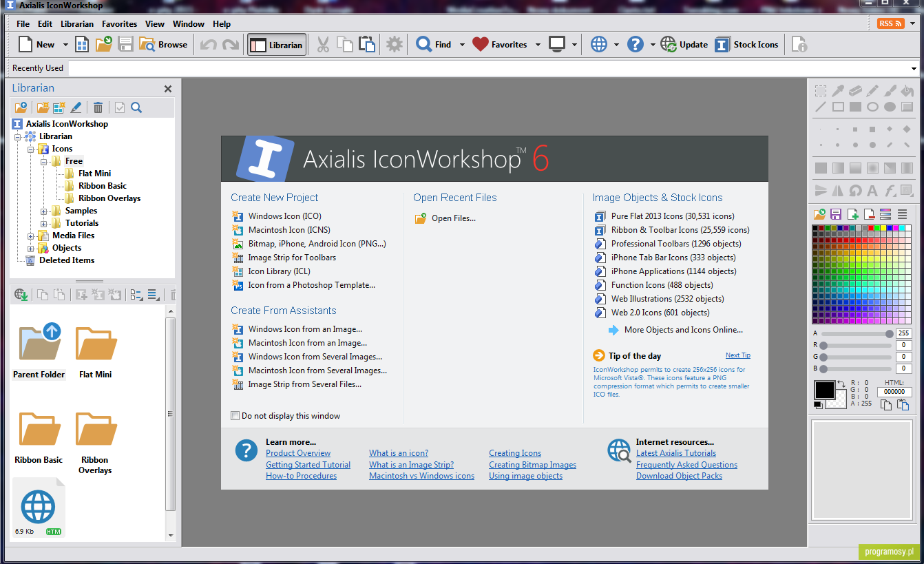Click the Next Tip link
Viewport: 924px width, 564px height.
pos(738,355)
